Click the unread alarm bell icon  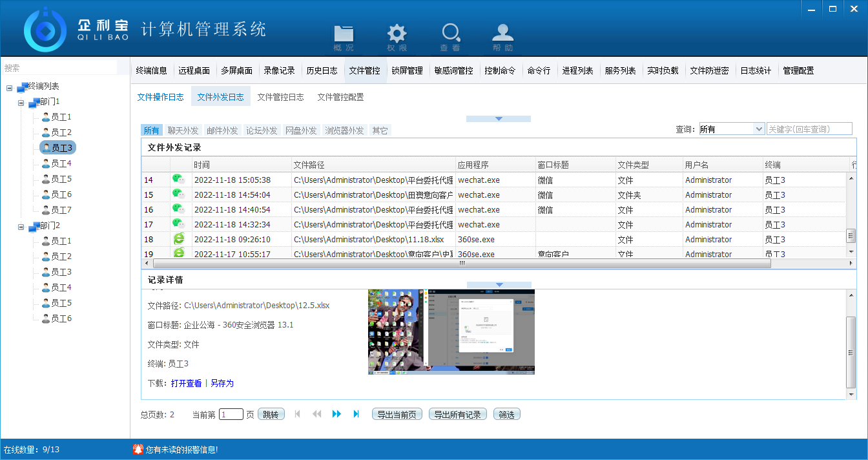tap(138, 449)
